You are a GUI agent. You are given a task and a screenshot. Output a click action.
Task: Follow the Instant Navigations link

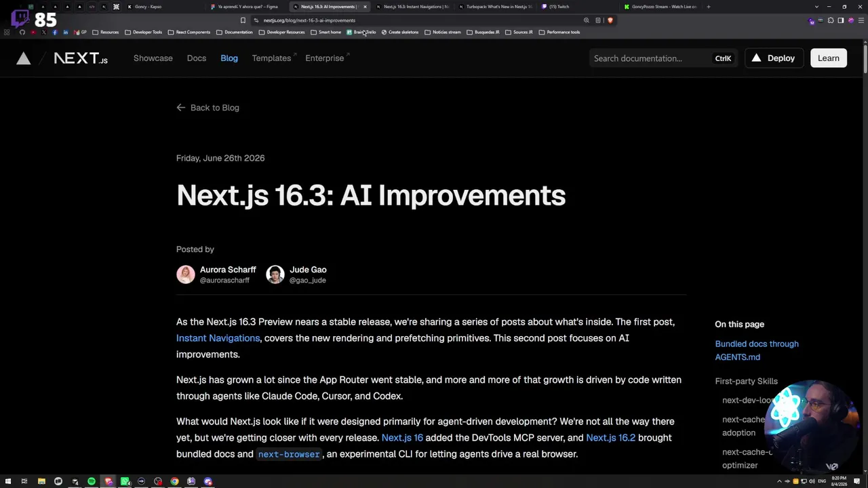218,338
